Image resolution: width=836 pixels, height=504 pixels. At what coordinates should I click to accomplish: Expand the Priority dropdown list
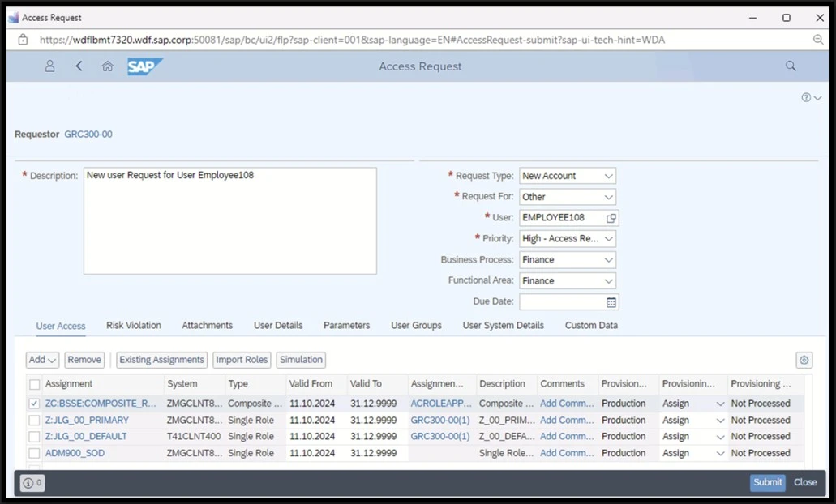pos(607,238)
